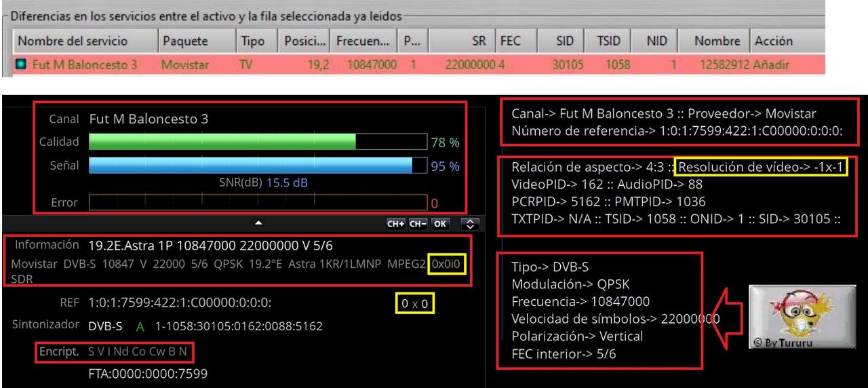
Task: Click the REF 1:0:1:7599:422:1:C00000 value
Action: click(180, 303)
